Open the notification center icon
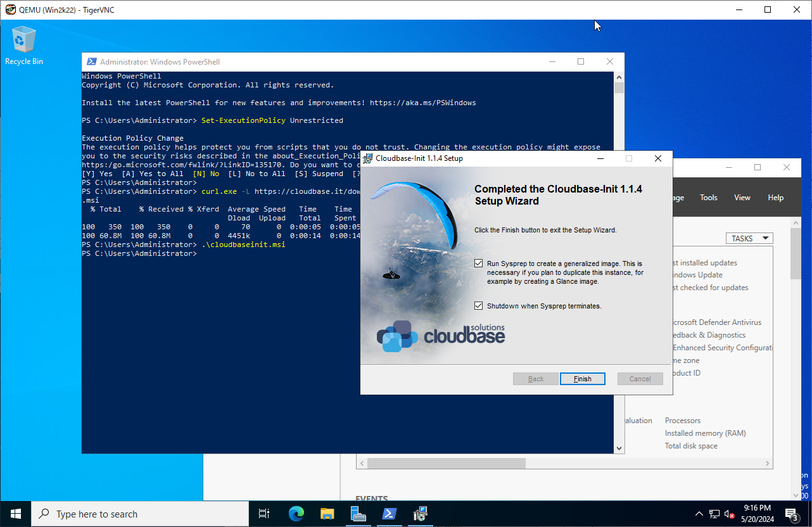Image resolution: width=812 pixels, height=527 pixels. pos(792,514)
